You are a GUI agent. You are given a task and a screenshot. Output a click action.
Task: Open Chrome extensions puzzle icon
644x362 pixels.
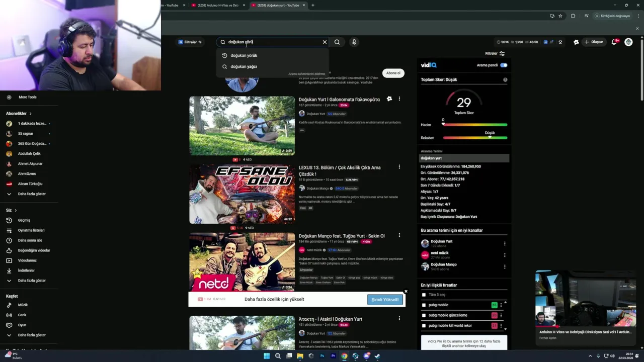click(573, 16)
